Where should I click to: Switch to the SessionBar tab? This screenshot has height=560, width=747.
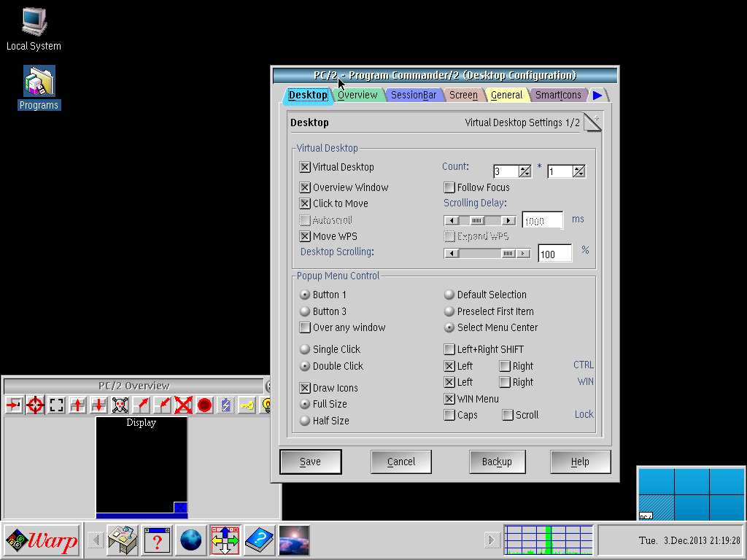pos(414,95)
